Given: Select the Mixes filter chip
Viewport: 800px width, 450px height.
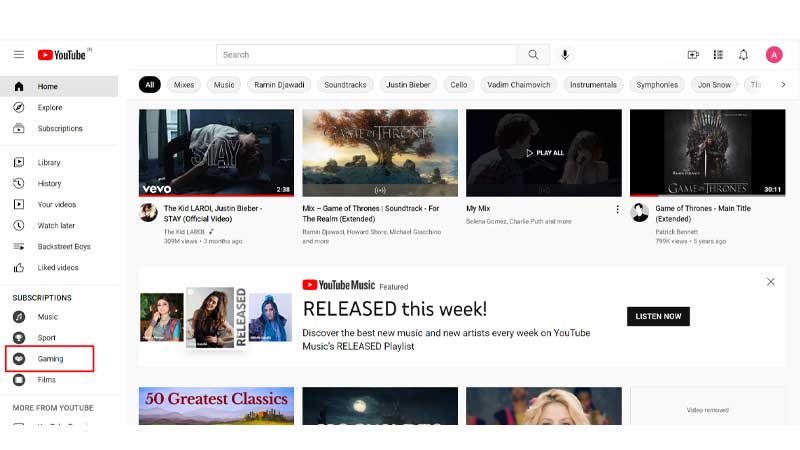Looking at the screenshot, I should 184,85.
